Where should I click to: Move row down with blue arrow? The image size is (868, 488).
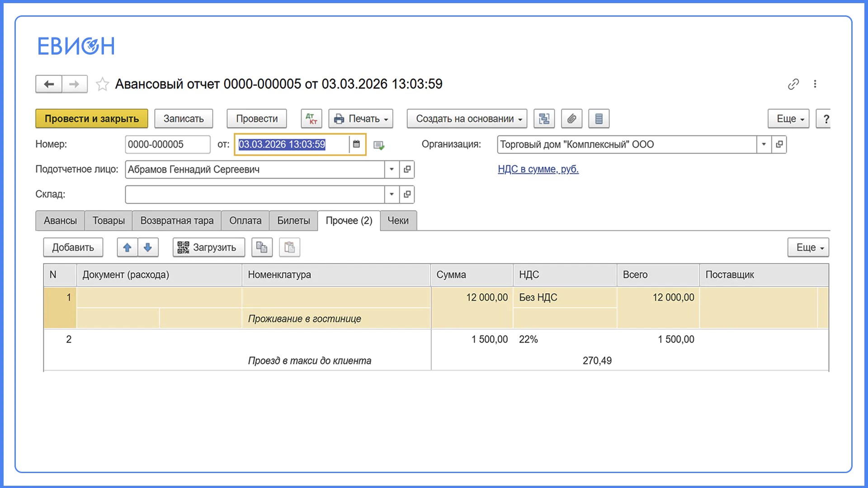[148, 248]
